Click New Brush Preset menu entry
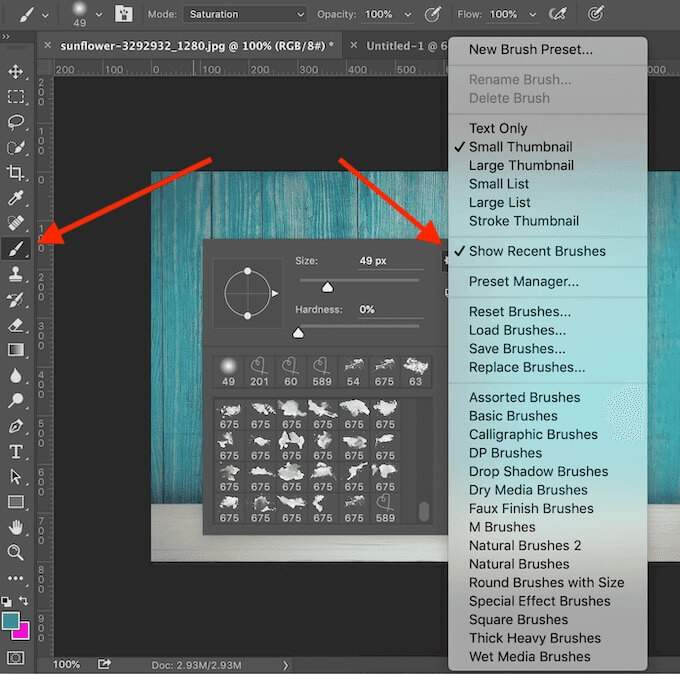The height and width of the screenshot is (674, 680). [x=530, y=49]
